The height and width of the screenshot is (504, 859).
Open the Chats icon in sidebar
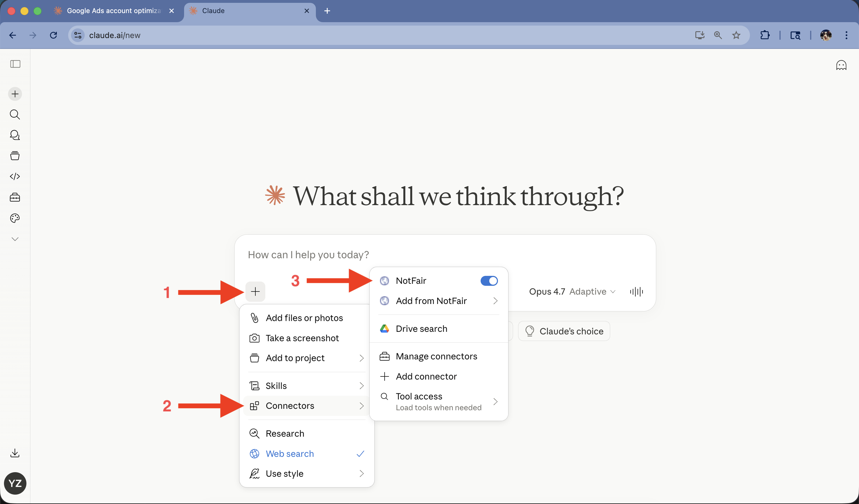pos(15,135)
